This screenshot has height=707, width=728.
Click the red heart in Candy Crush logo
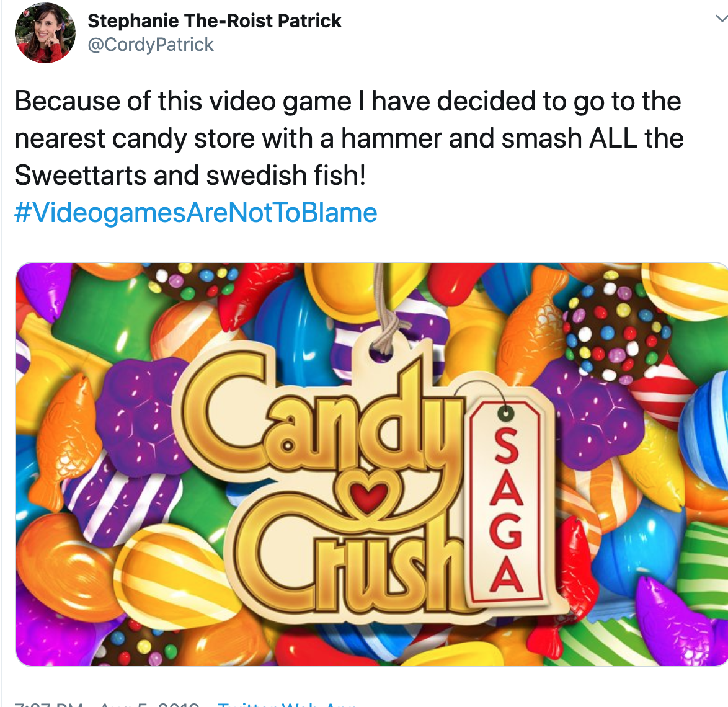tap(368, 495)
